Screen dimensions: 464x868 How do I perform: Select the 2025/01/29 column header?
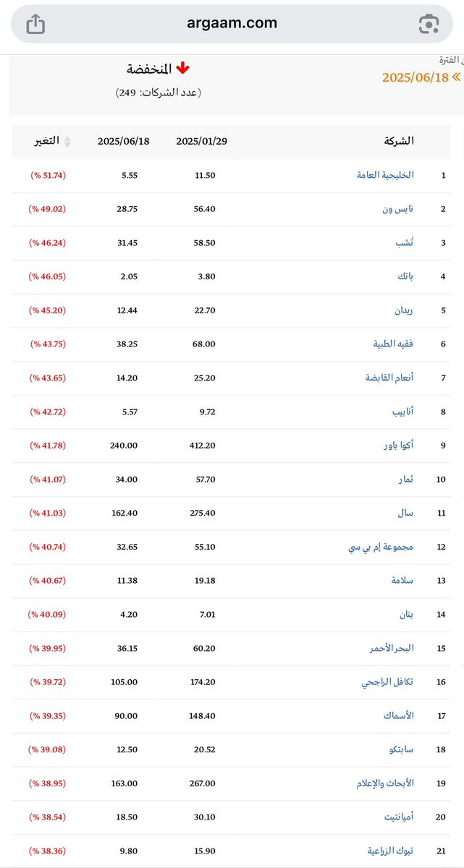click(201, 141)
